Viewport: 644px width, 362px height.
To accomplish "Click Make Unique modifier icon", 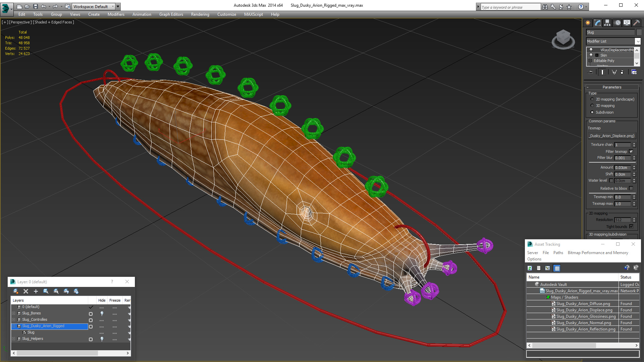I will coord(614,72).
